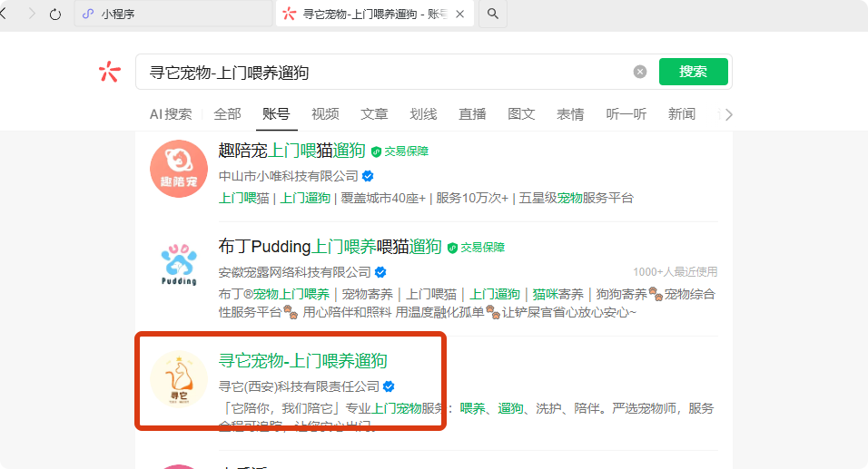Select the 账号 filter tab
This screenshot has width=868, height=469.
276,114
